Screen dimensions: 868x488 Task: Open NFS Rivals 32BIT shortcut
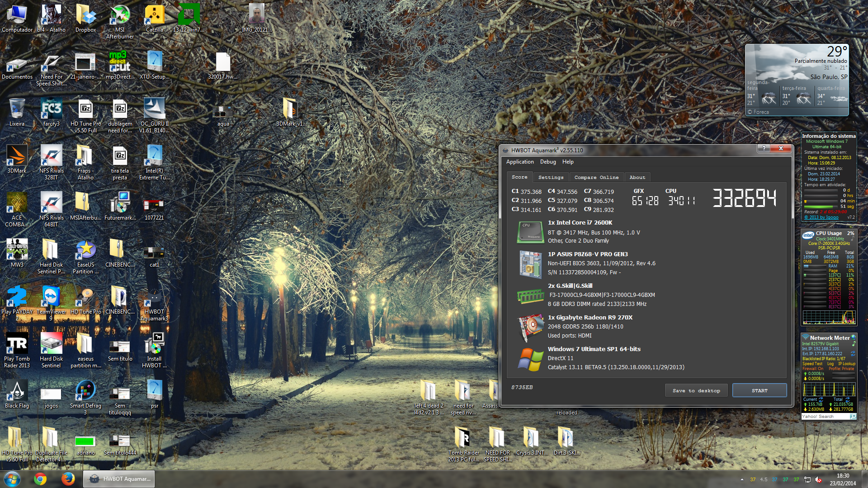51,162
